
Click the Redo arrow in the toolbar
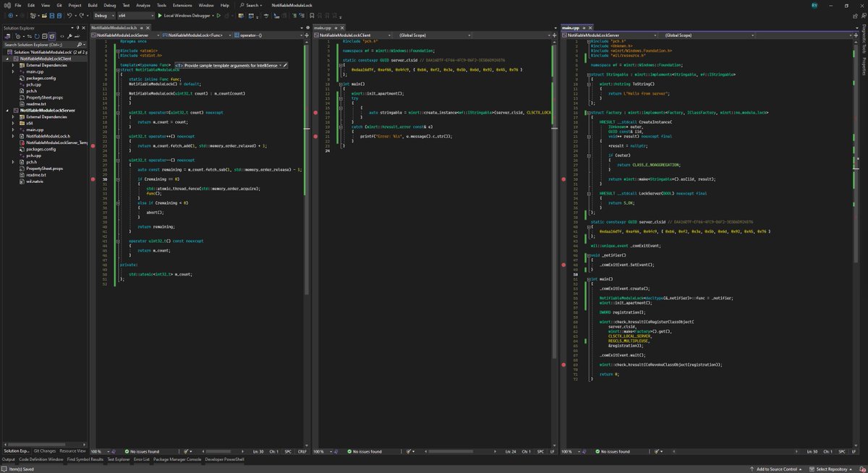click(x=82, y=15)
